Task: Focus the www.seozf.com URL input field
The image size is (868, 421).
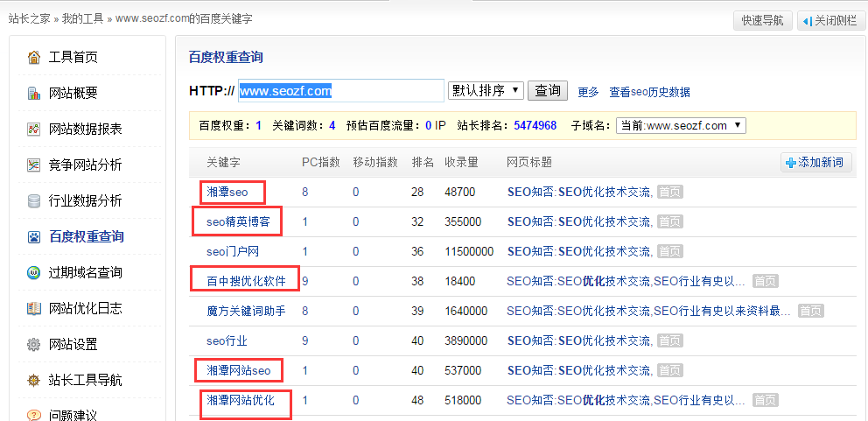Action: point(341,91)
